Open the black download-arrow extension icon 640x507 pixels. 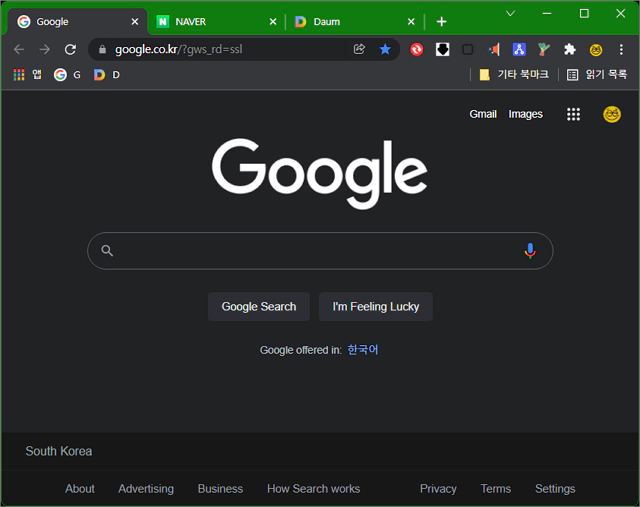(442, 49)
